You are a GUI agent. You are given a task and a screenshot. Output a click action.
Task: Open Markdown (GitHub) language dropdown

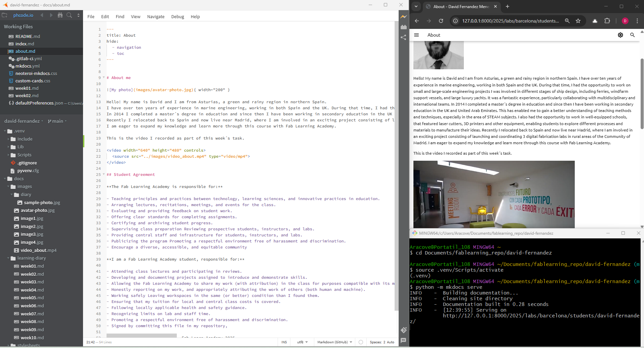point(334,342)
